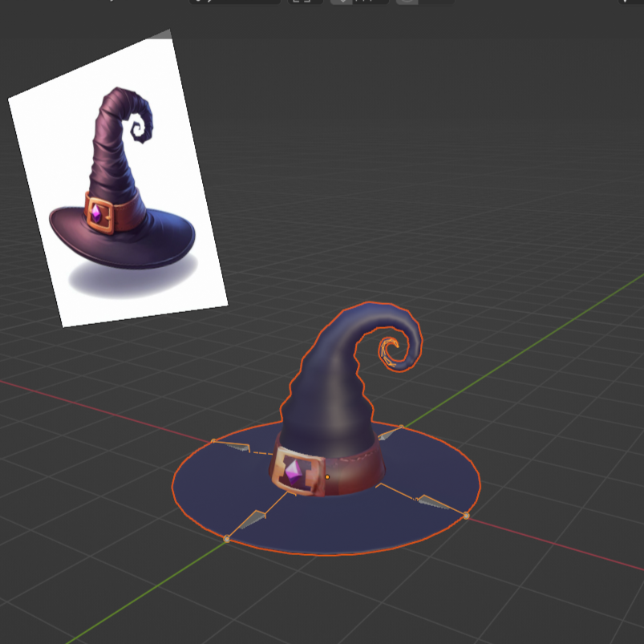The height and width of the screenshot is (644, 644).
Task: Select the hat object's orange origin dot
Action: 327,477
